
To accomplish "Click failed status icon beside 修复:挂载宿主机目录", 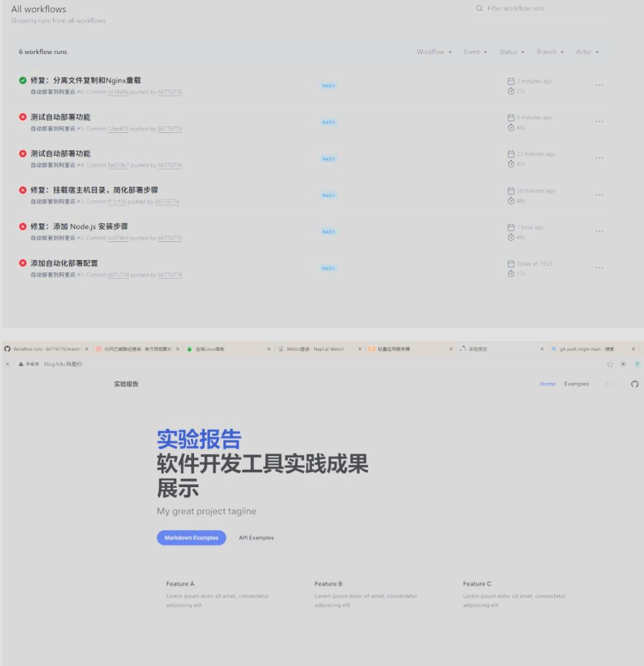I will click(x=23, y=190).
